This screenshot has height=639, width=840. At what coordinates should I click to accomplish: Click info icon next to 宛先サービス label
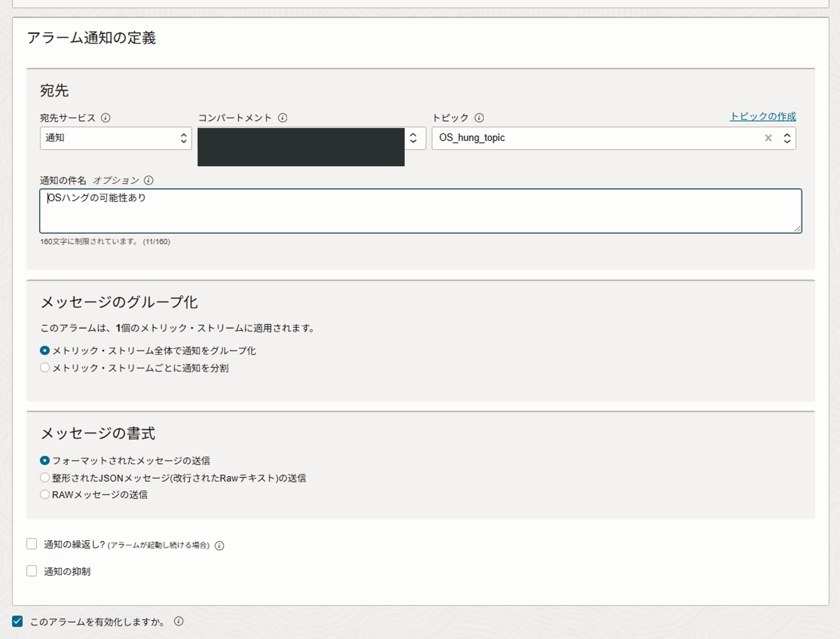pos(106,118)
